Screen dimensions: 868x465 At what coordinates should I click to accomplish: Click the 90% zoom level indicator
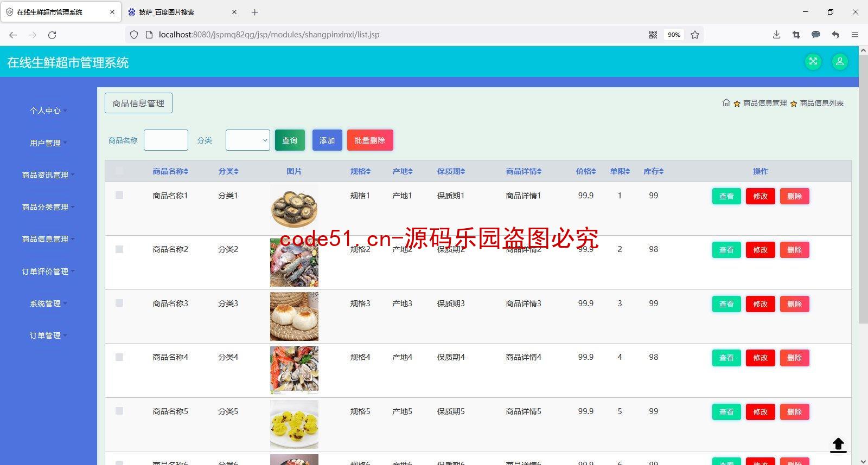click(674, 35)
